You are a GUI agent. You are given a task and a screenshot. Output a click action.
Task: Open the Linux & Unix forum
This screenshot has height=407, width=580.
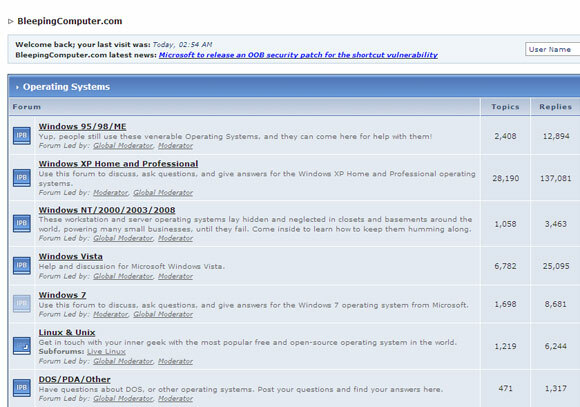coord(67,333)
